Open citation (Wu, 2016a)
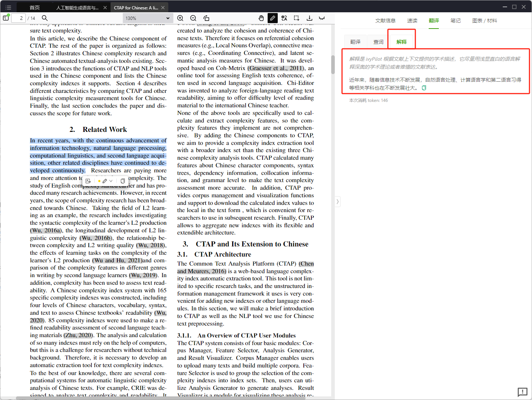 click(46, 230)
